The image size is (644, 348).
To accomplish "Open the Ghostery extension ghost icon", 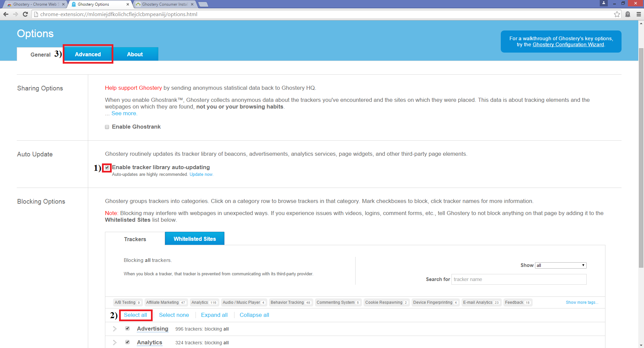I will click(628, 14).
